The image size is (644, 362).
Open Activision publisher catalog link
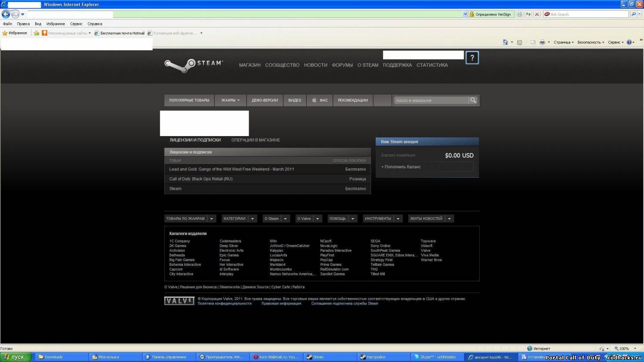(x=177, y=250)
